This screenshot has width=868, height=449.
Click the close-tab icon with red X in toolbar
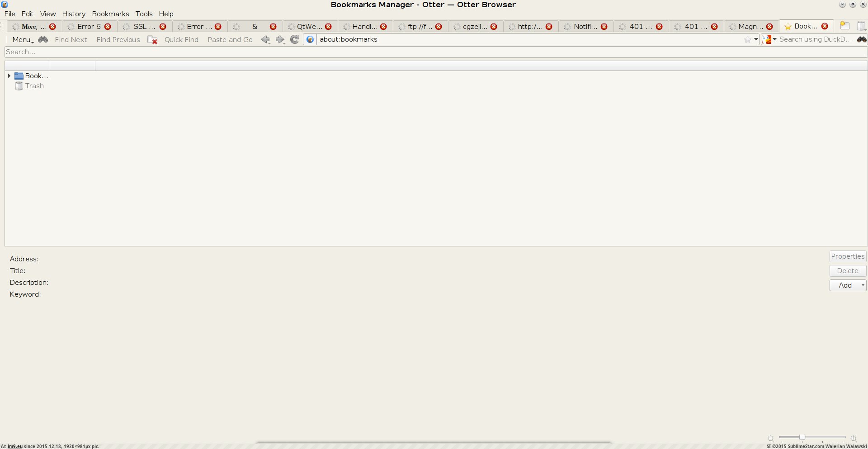click(x=152, y=40)
